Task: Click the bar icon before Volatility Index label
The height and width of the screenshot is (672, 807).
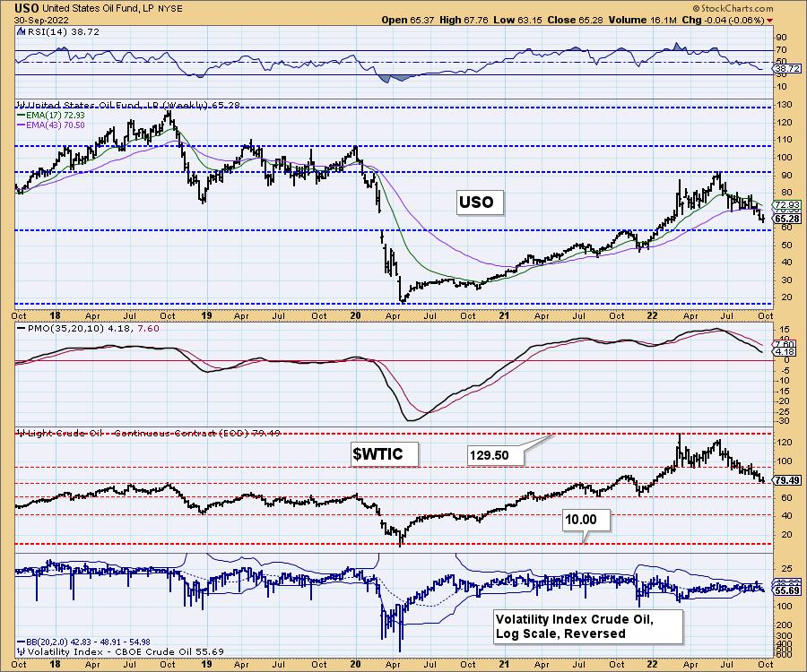Action: (x=22, y=651)
